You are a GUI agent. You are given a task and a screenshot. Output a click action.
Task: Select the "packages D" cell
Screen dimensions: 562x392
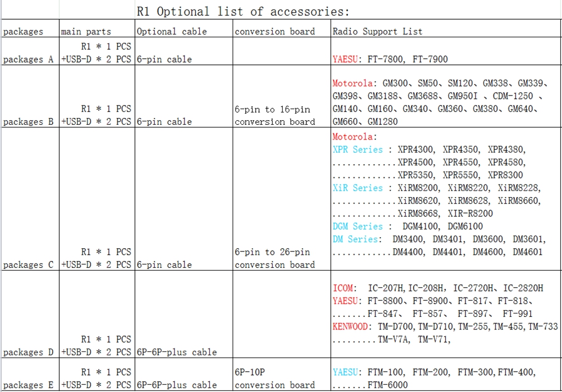pos(29,352)
